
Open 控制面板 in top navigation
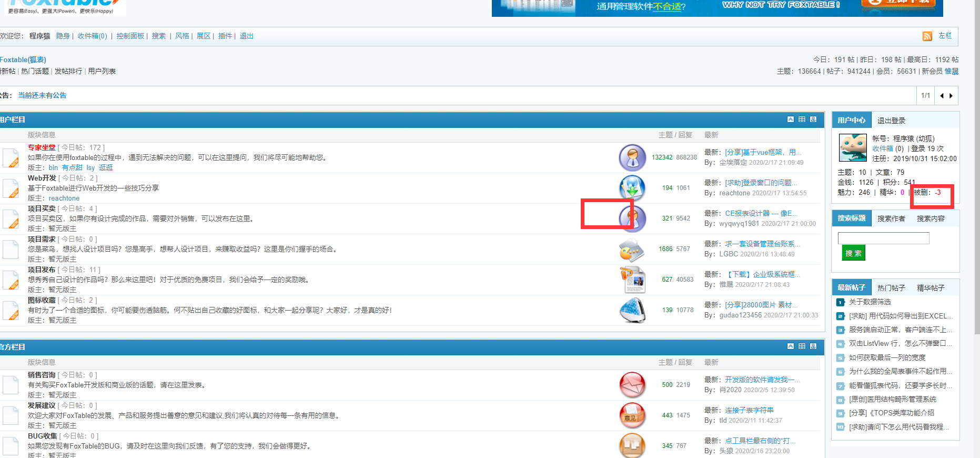(x=130, y=36)
